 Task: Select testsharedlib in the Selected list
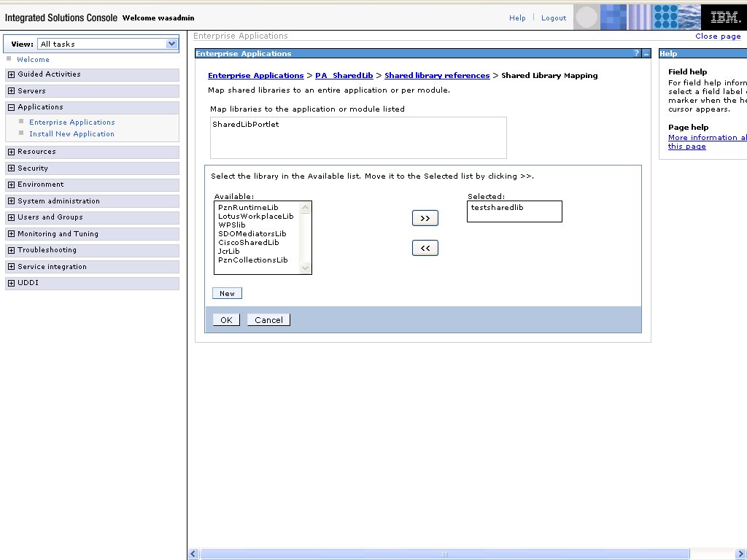[497, 208]
